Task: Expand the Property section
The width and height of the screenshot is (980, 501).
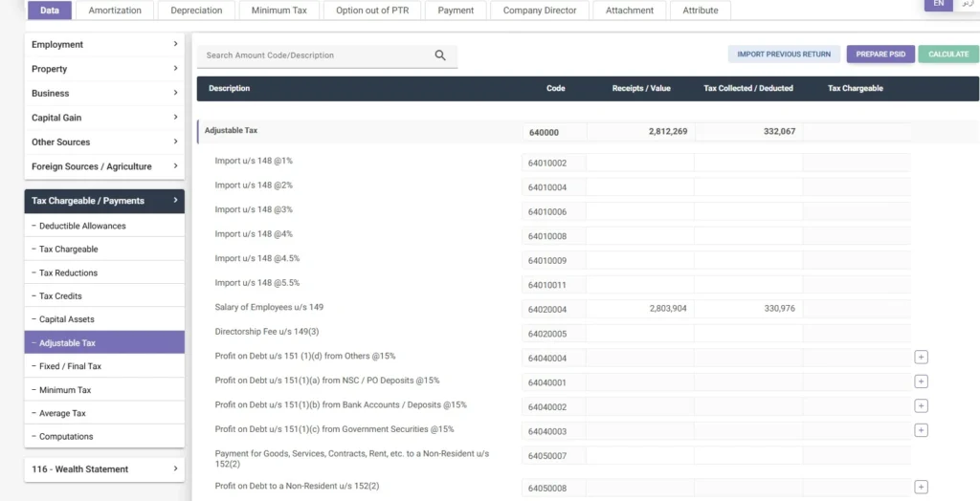Action: [x=104, y=69]
